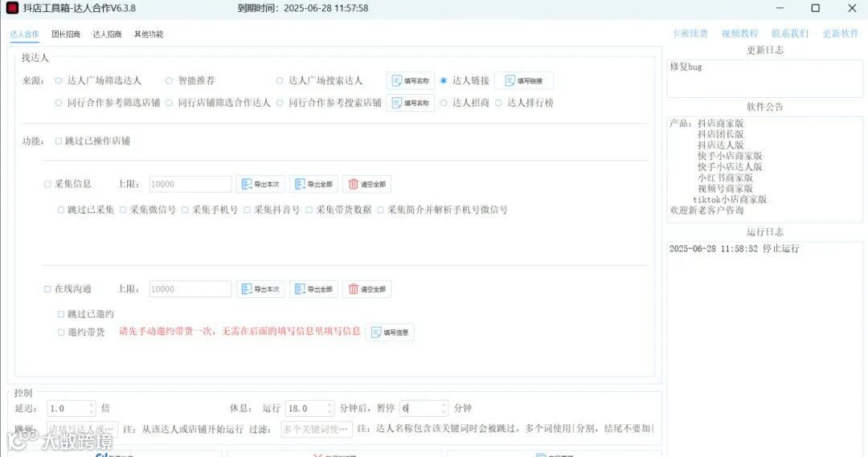Click the 快手小店达人版 announcement line
The width and height of the screenshot is (868, 457).
(x=730, y=166)
